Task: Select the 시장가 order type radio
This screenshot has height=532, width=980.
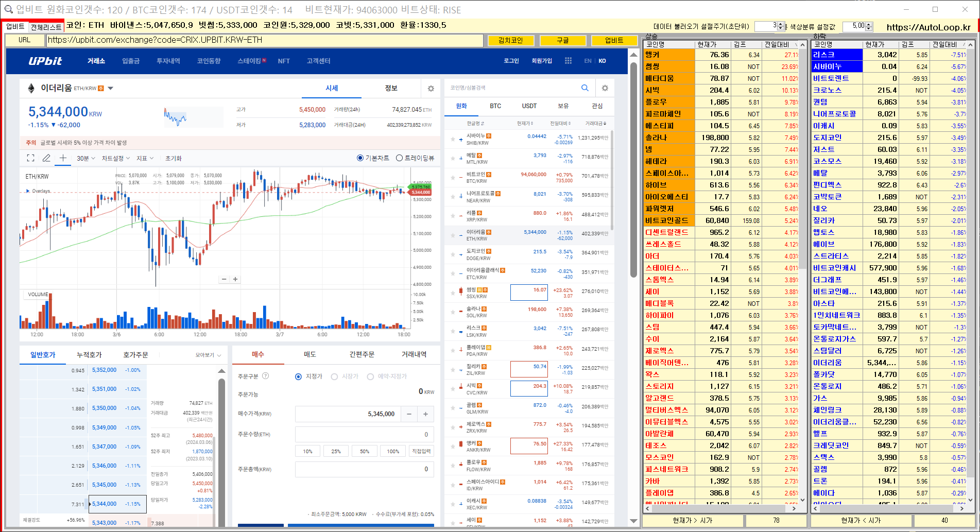Action: point(334,376)
